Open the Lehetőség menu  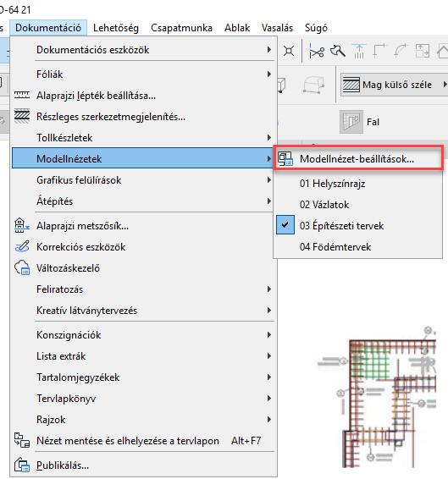(x=116, y=28)
